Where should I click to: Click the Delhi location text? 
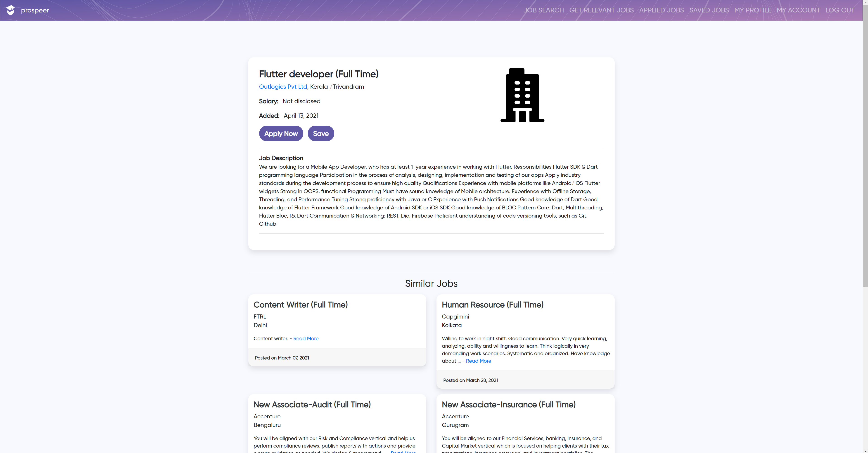point(260,325)
